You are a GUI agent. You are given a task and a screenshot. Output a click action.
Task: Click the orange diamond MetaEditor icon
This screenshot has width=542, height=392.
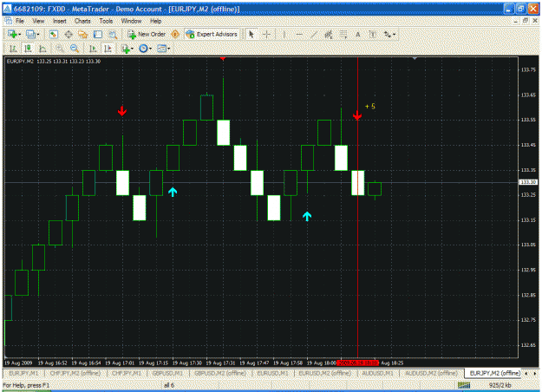click(175, 34)
